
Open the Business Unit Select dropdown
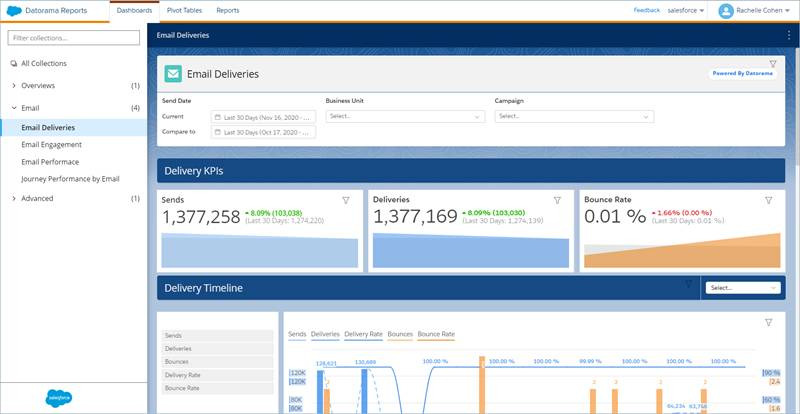point(405,116)
